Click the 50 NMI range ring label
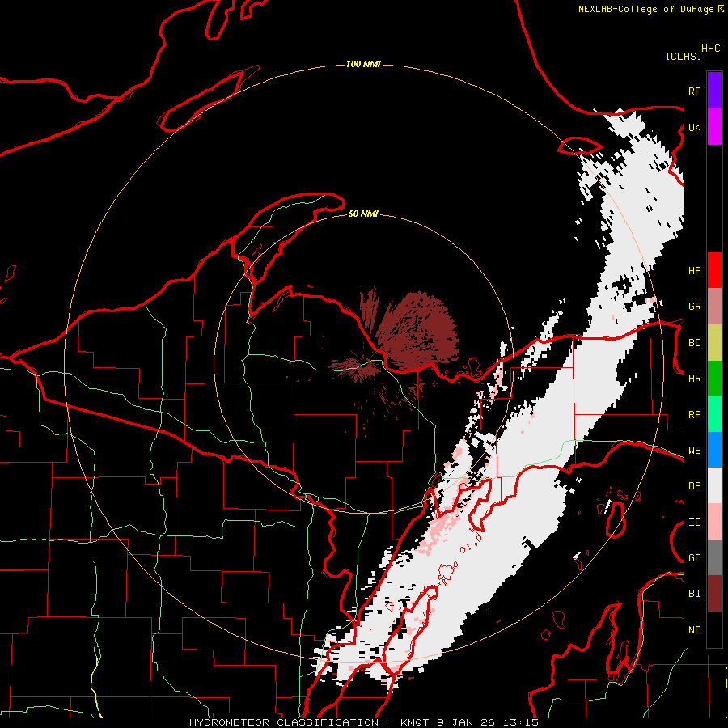The height and width of the screenshot is (728, 728). 363,214
